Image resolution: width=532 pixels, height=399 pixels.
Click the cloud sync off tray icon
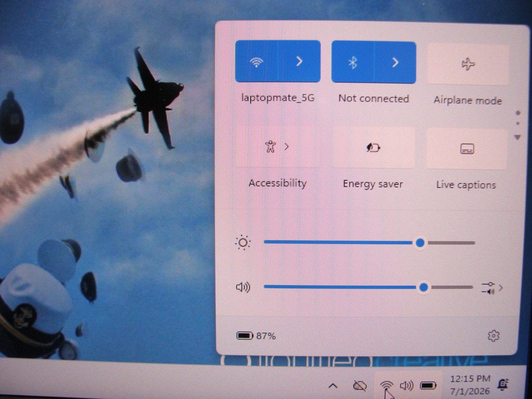pos(359,386)
